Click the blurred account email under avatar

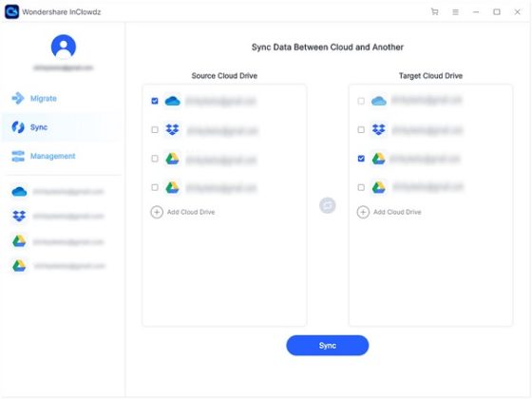64,67
